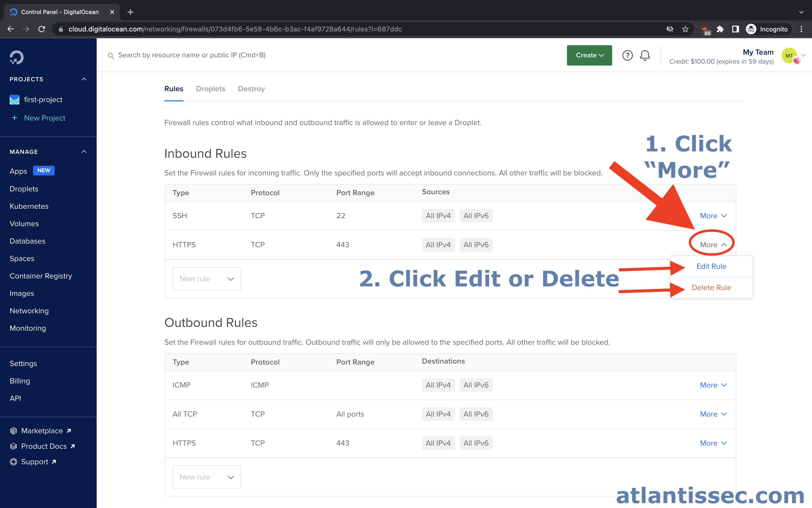Click the NEW badge next to Apps
The width and height of the screenshot is (812, 508).
pos(43,170)
